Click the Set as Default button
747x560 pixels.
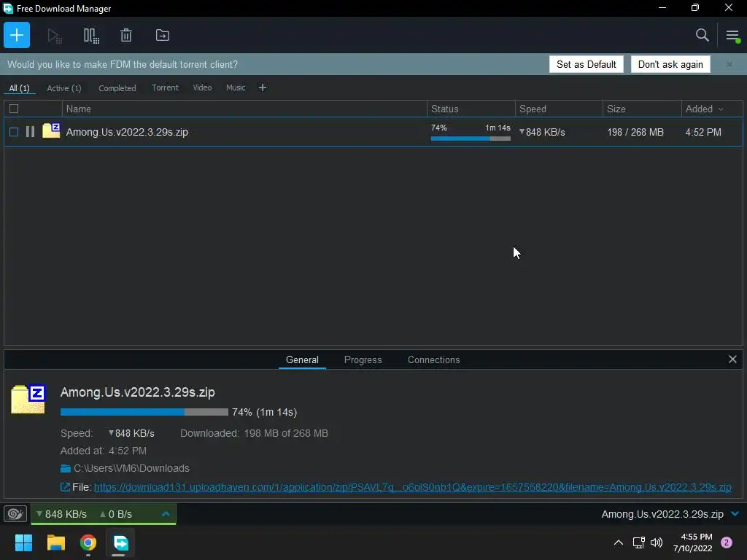point(586,64)
